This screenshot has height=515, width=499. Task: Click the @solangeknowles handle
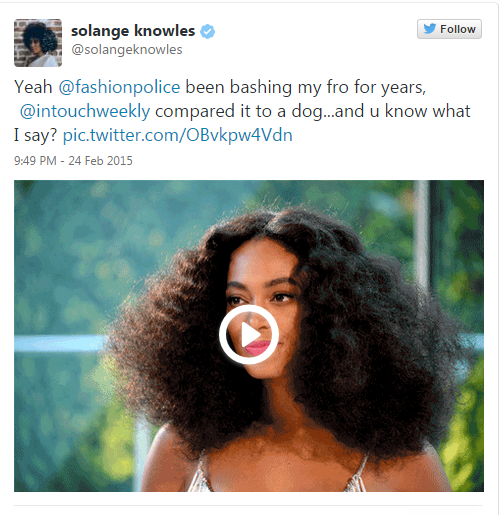pyautogui.click(x=127, y=50)
